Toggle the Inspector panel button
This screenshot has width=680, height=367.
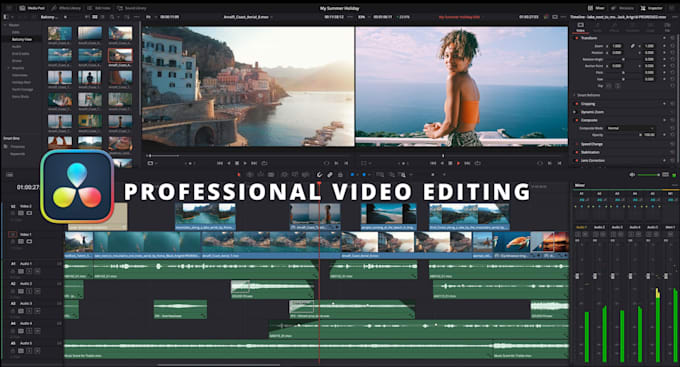651,8
